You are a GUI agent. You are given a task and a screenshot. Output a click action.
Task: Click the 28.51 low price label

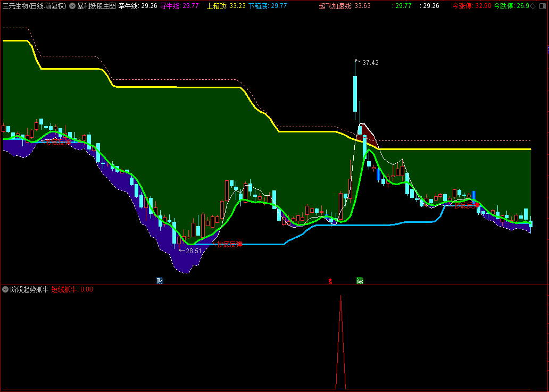(194, 251)
